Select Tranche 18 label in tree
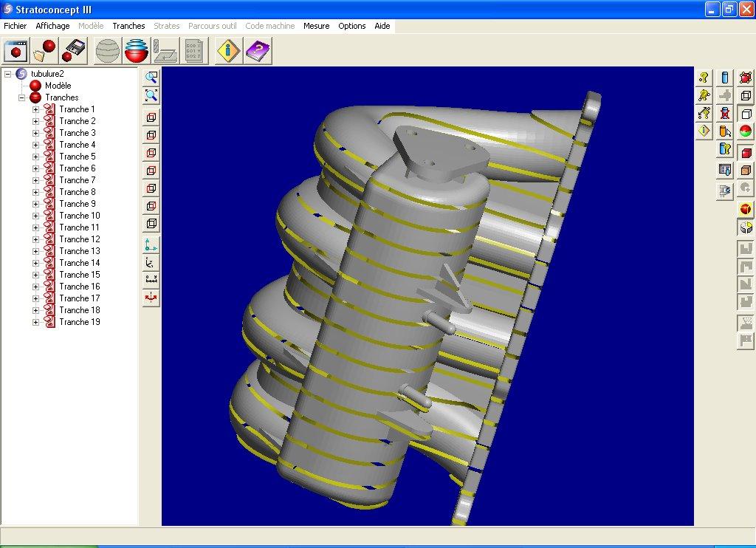This screenshot has width=756, height=548. pos(80,310)
